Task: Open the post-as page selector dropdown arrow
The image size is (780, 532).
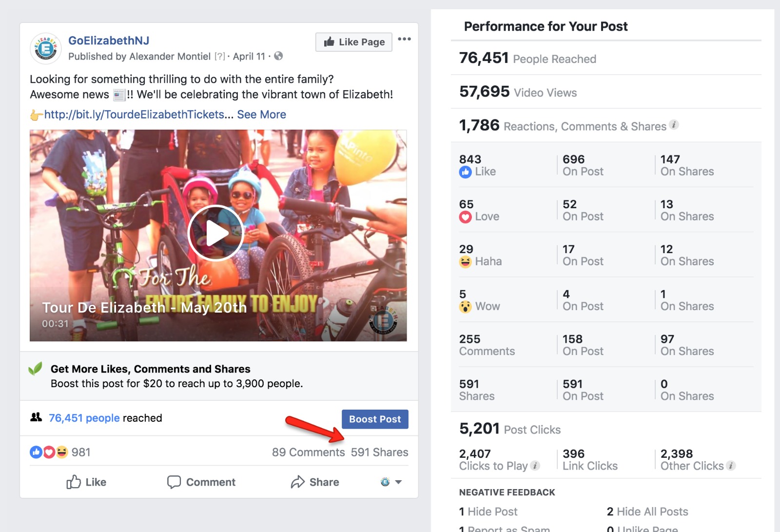Action: pyautogui.click(x=398, y=482)
